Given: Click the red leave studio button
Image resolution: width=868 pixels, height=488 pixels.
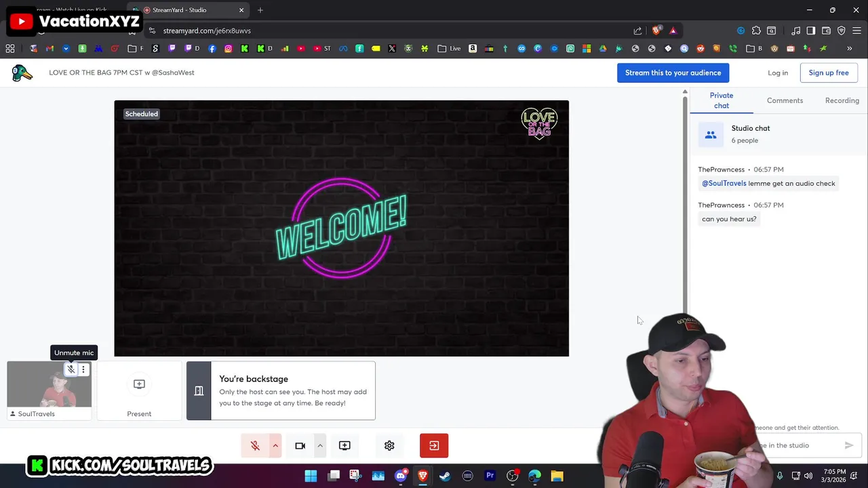Looking at the screenshot, I should pyautogui.click(x=434, y=445).
